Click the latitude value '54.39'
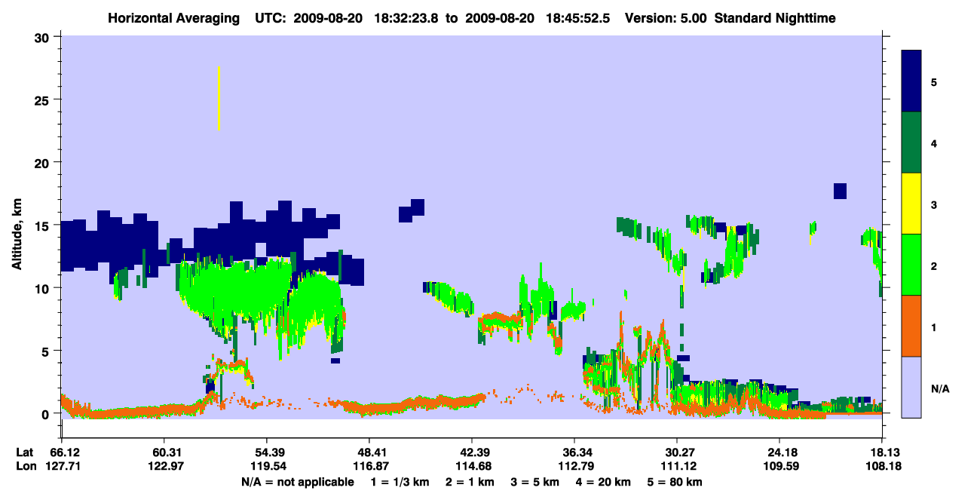Image resolution: width=980 pixels, height=503 pixels. click(x=266, y=452)
